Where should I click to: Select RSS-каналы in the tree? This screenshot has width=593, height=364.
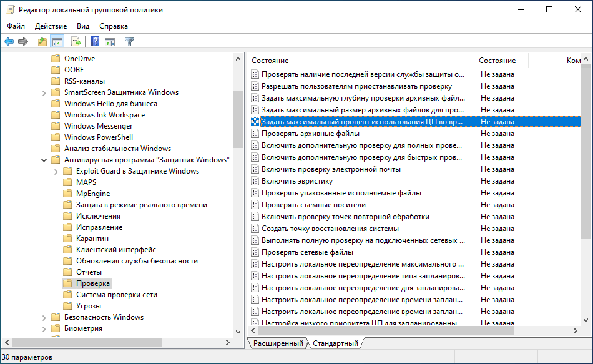[84, 81]
